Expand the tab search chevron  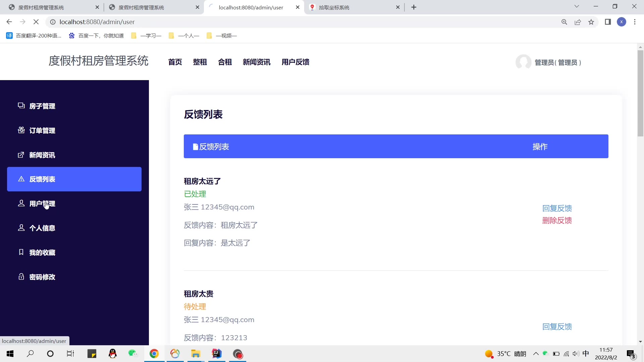pyautogui.click(x=577, y=6)
